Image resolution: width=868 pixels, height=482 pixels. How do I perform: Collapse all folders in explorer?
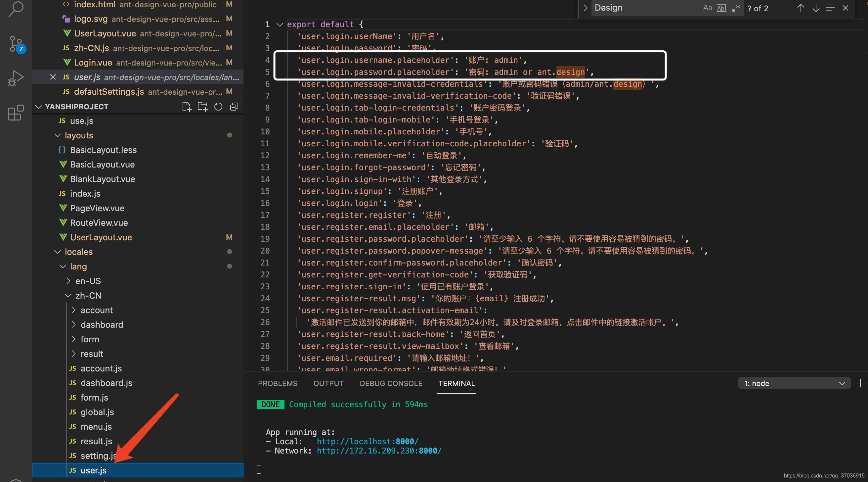tap(234, 107)
